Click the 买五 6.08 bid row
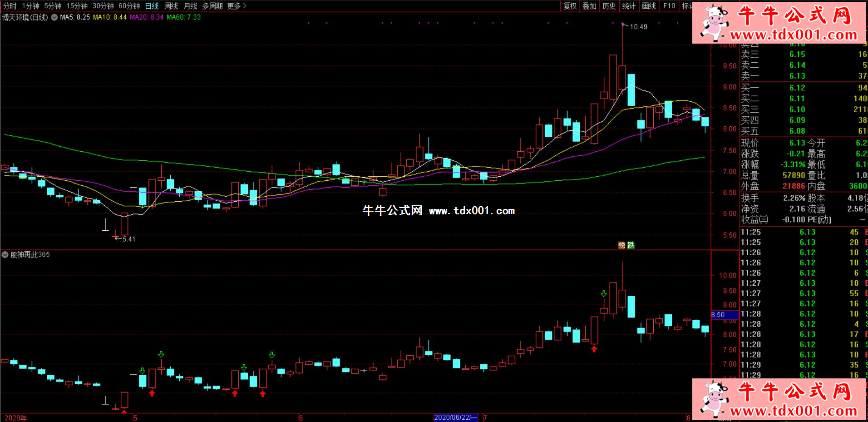 click(804, 131)
